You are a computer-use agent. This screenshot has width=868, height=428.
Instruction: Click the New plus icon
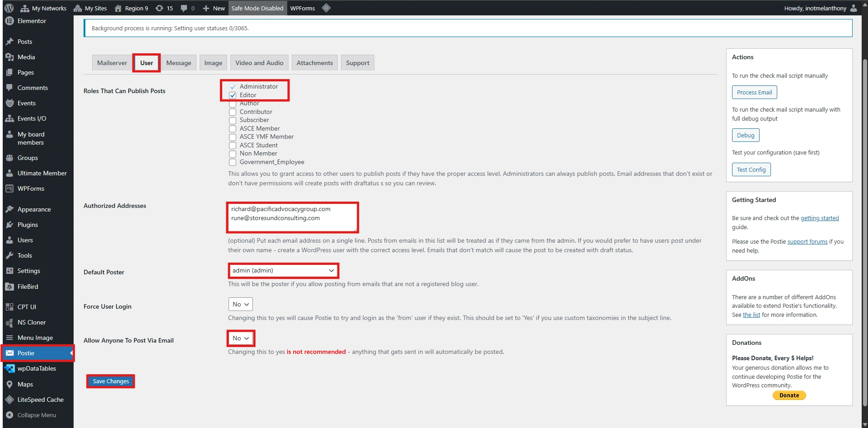click(x=206, y=8)
